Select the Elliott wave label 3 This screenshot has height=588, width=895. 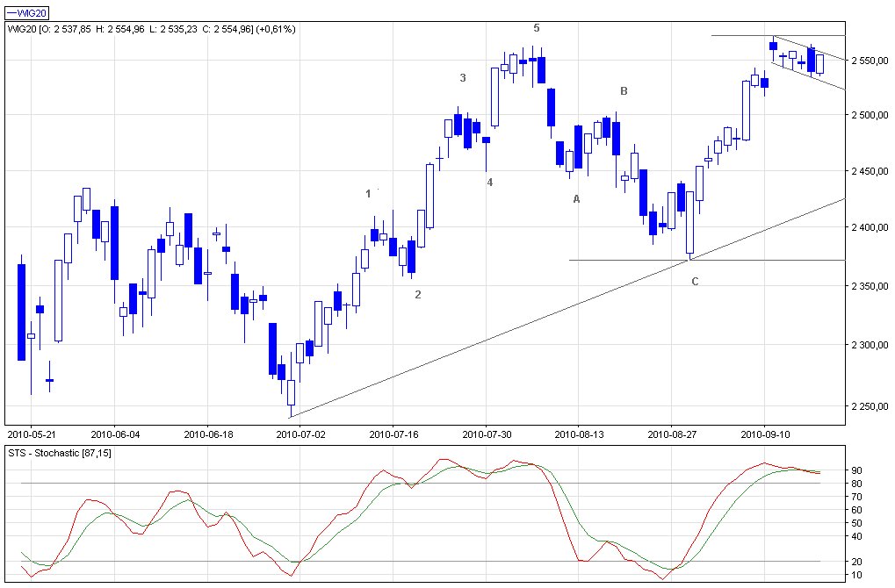point(463,78)
